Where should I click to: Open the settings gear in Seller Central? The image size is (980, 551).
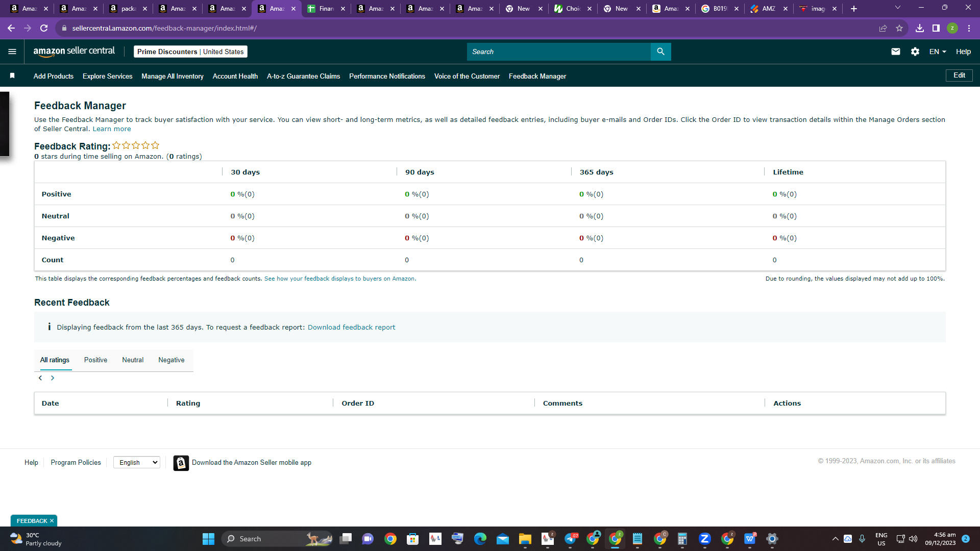[x=915, y=52]
